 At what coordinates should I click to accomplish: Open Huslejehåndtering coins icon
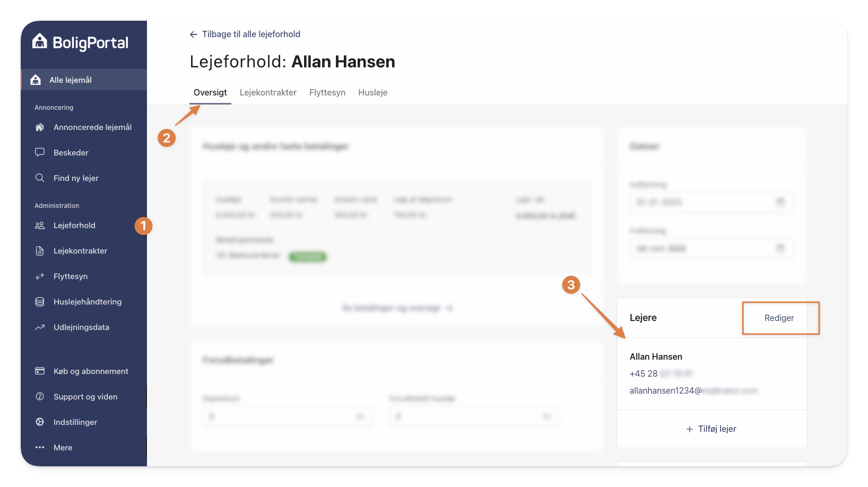[40, 302]
